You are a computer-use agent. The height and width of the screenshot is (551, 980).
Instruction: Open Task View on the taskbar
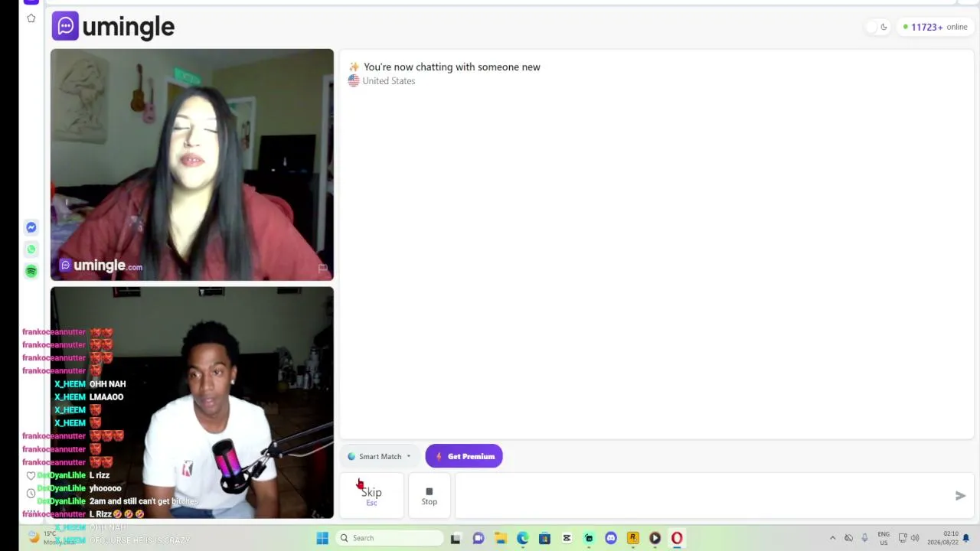pos(456,538)
